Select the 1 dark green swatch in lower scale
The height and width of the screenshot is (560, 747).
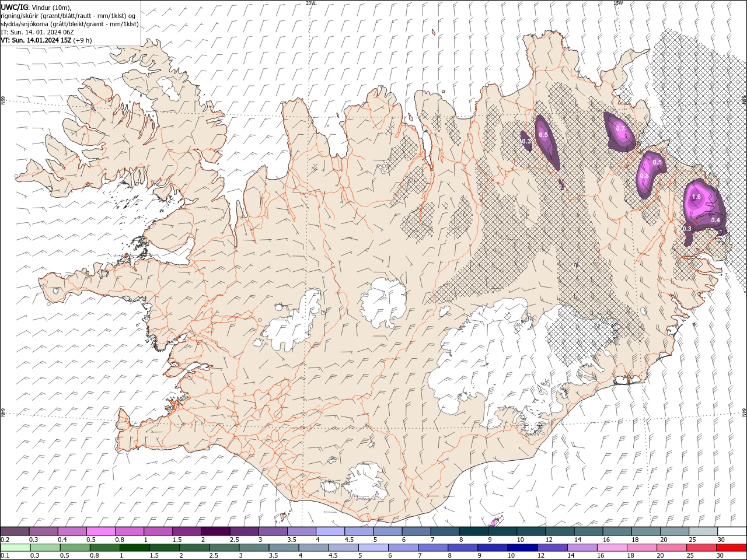pos(135,548)
